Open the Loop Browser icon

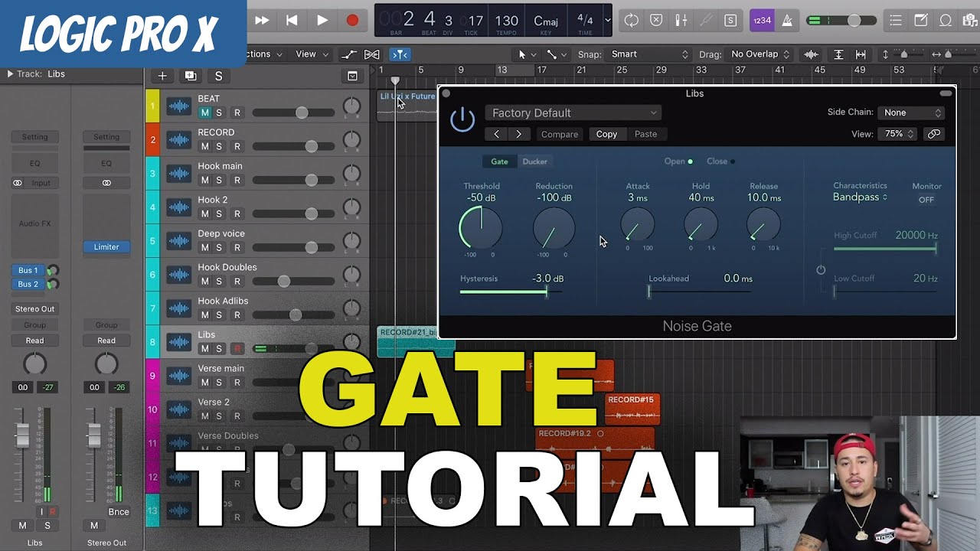point(946,21)
